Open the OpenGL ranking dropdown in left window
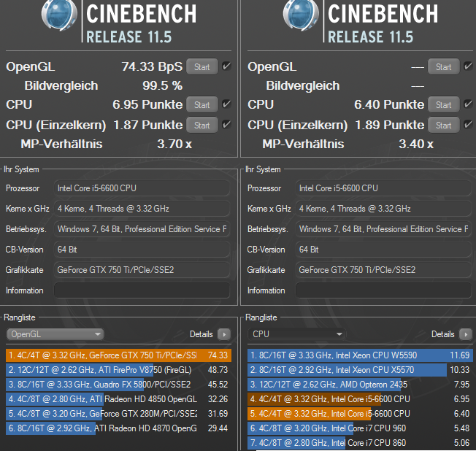Image resolution: width=476 pixels, height=451 pixels. pos(55,334)
